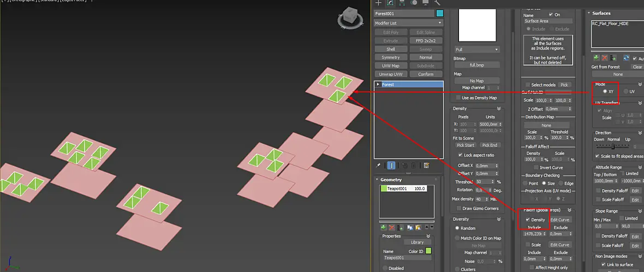Click Edit Curve beside Density falloff
Image resolution: width=644 pixels, height=272 pixels.
tap(559, 220)
